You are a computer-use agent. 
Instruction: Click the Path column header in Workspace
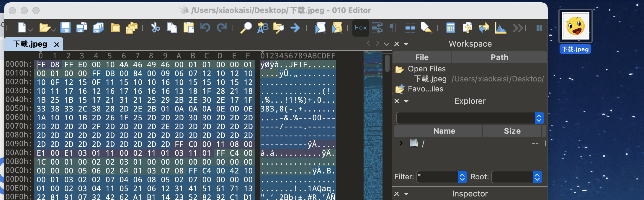pyautogui.click(x=499, y=57)
